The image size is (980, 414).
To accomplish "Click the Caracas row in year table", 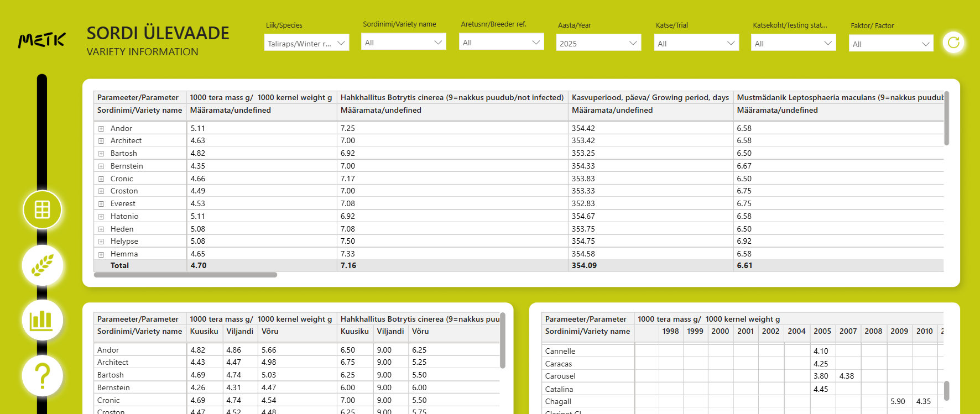I will tap(559, 364).
